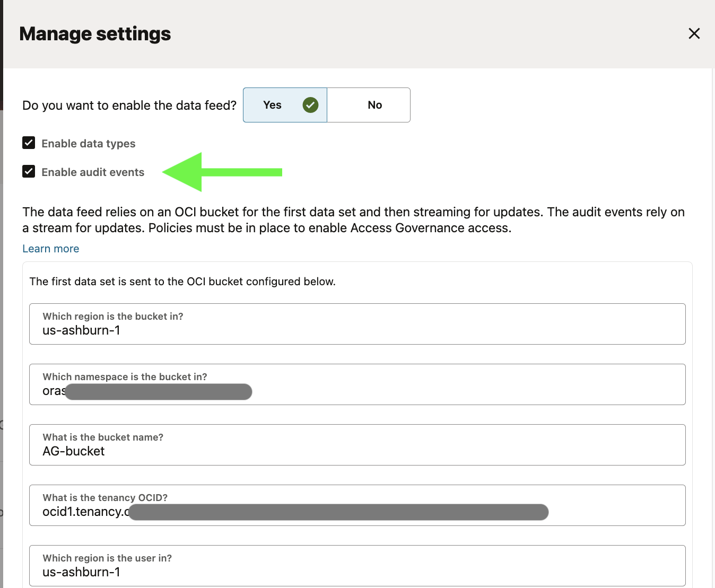The height and width of the screenshot is (588, 715).
Task: Click the Manage settings heading
Action: 95,34
